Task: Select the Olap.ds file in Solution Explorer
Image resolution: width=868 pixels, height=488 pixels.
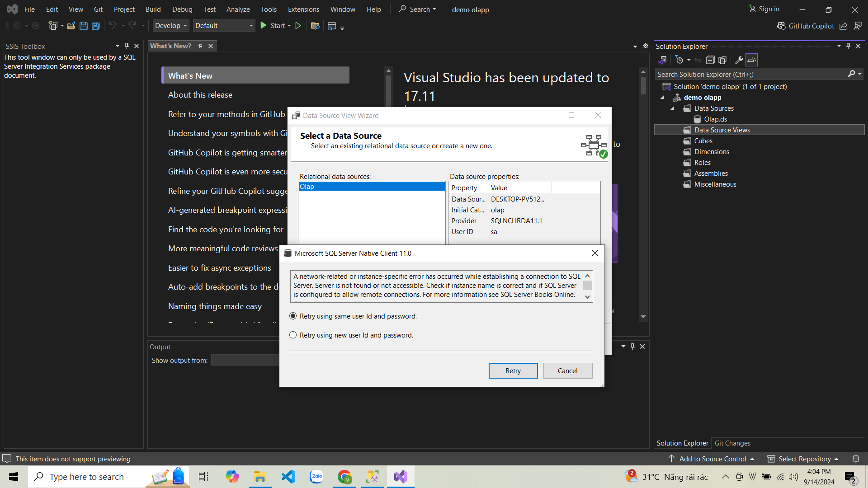Action: point(715,119)
